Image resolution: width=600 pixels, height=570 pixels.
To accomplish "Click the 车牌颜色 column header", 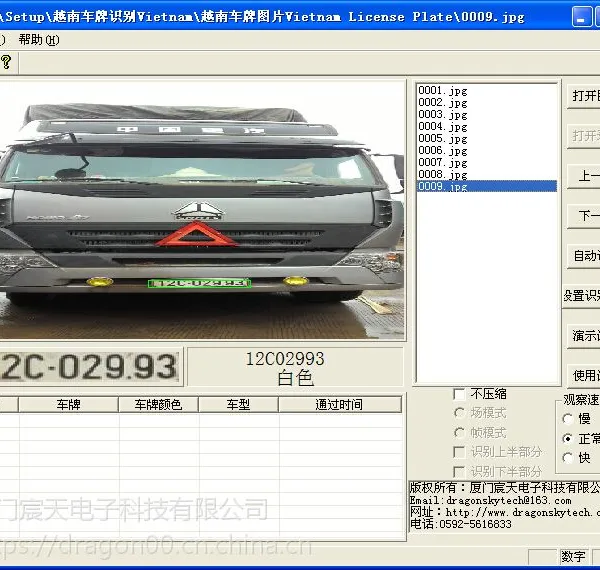I will point(158,404).
